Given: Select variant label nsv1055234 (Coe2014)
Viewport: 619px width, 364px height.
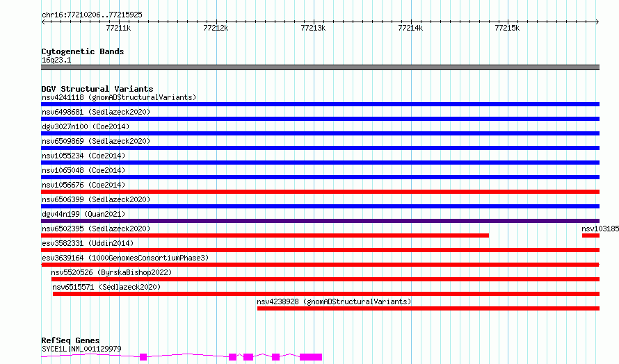Looking at the screenshot, I should point(83,156).
